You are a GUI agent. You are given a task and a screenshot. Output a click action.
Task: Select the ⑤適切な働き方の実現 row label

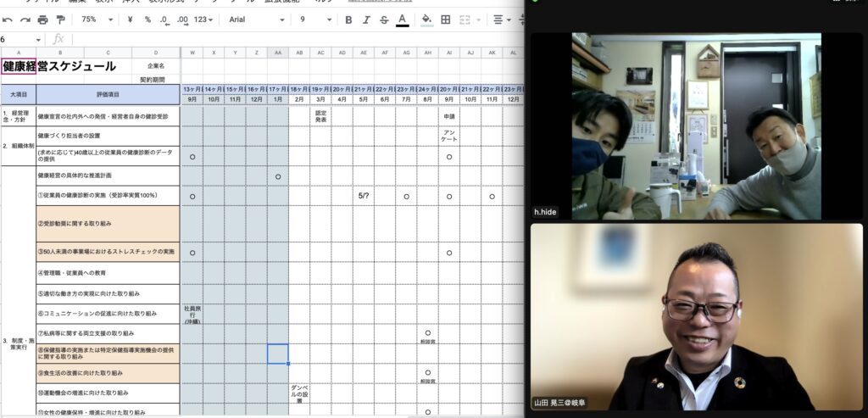pyautogui.click(x=108, y=293)
